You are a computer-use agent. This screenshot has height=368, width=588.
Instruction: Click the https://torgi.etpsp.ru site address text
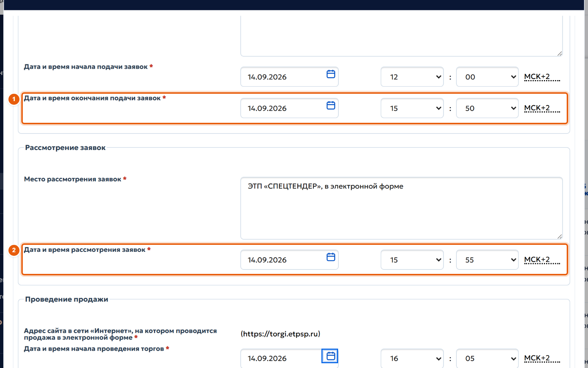click(x=280, y=334)
